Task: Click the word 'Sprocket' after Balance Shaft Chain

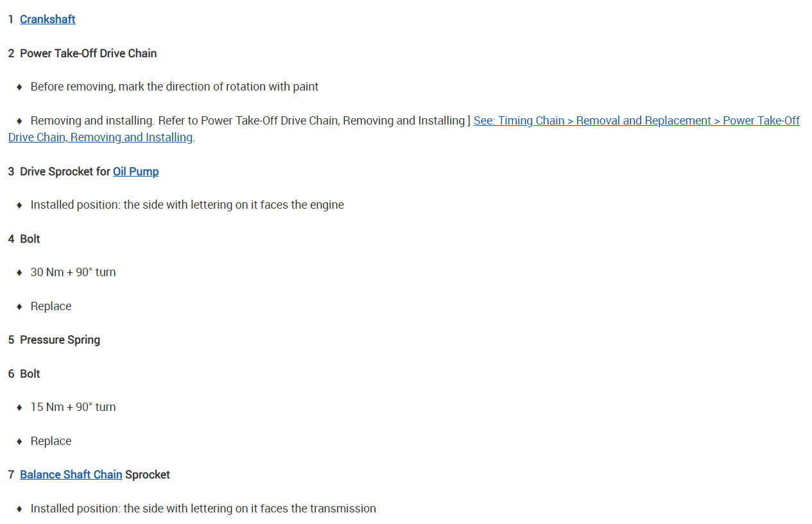Action: coord(148,475)
